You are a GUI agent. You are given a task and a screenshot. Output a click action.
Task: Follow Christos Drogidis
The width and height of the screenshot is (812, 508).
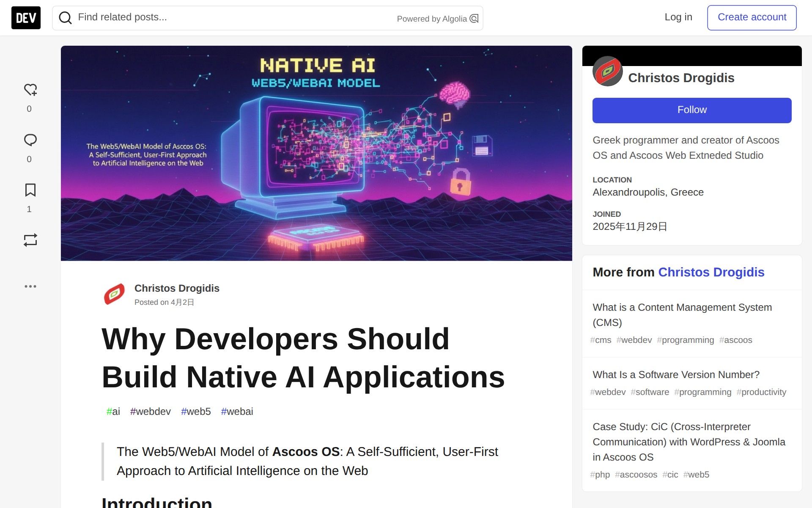click(691, 110)
